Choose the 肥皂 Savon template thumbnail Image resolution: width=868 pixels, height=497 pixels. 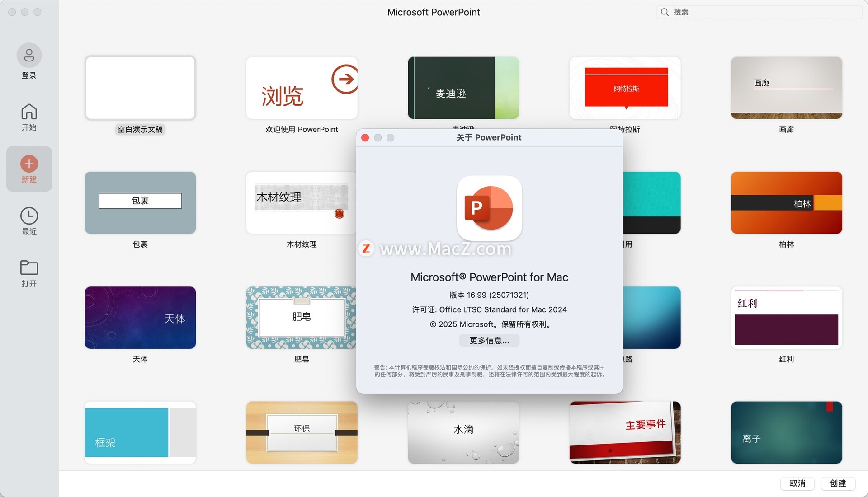301,318
